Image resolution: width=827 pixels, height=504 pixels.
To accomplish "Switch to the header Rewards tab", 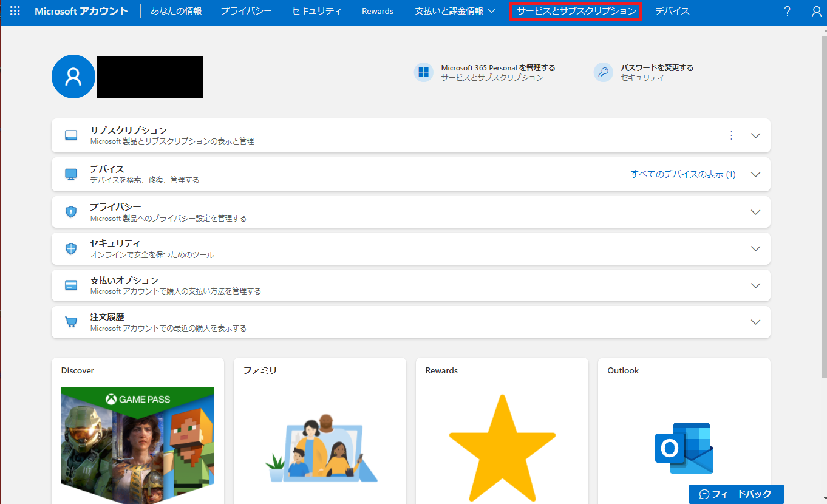I will click(x=378, y=11).
